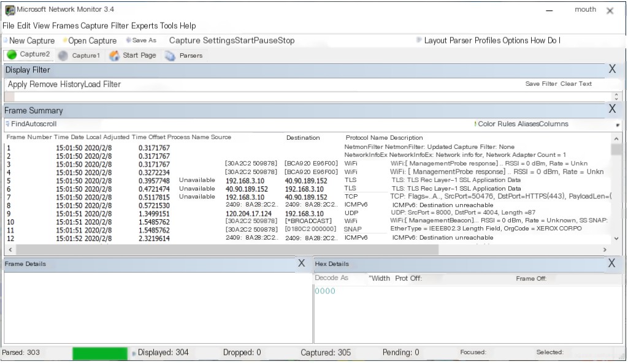This screenshot has height=364, width=628.
Task: Open the View menu
Action: [41, 26]
